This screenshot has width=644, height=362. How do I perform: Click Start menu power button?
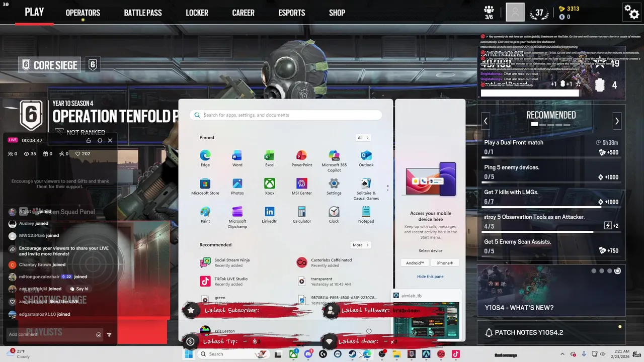point(369,331)
